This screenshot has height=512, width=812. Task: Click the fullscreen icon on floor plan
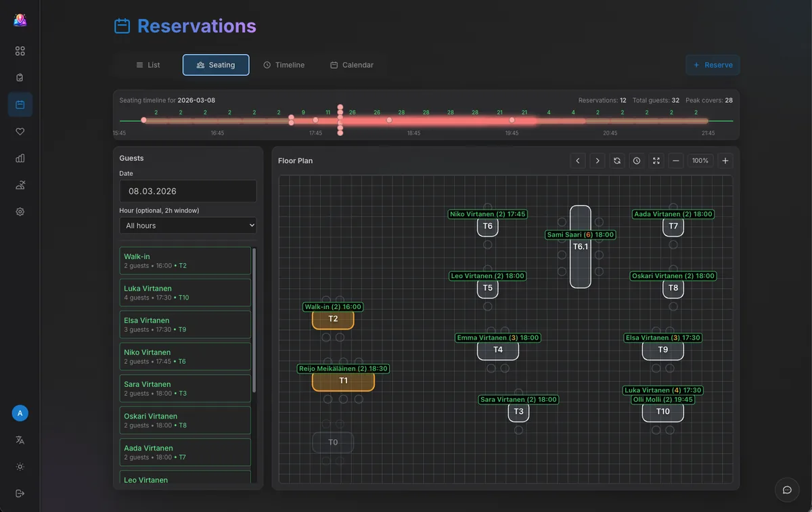pyautogui.click(x=656, y=161)
